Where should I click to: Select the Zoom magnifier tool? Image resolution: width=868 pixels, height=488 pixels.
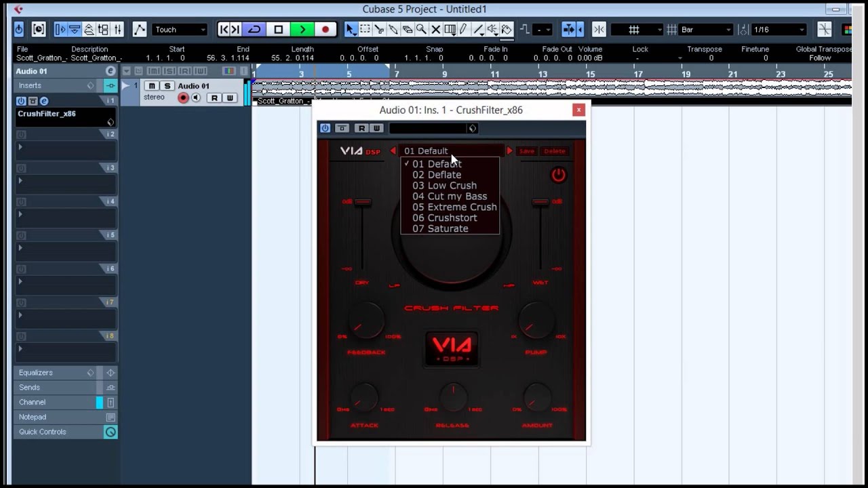pos(421,30)
